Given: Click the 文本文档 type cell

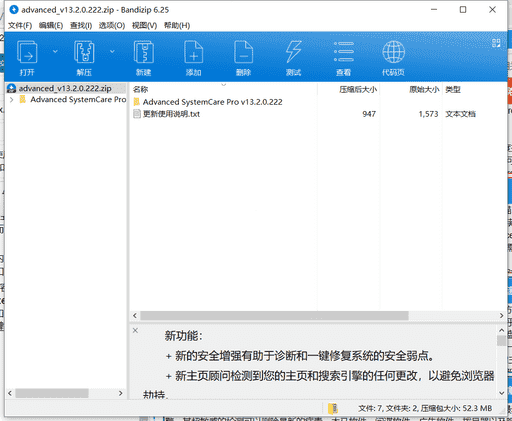Looking at the screenshot, I should pos(460,114).
